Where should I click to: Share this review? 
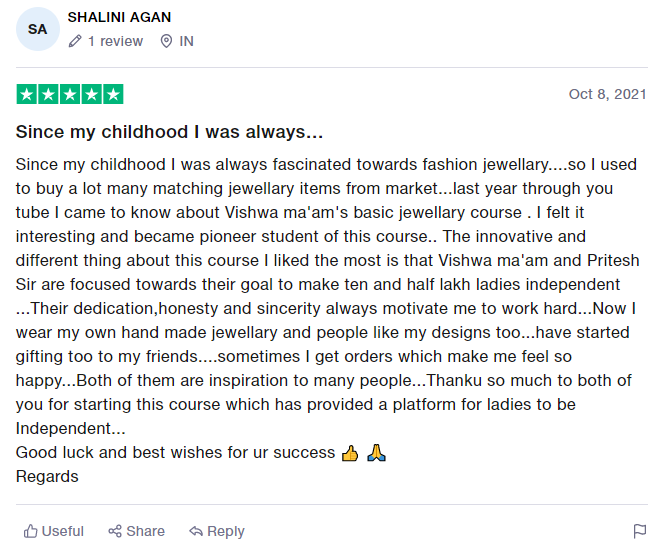coord(136,531)
